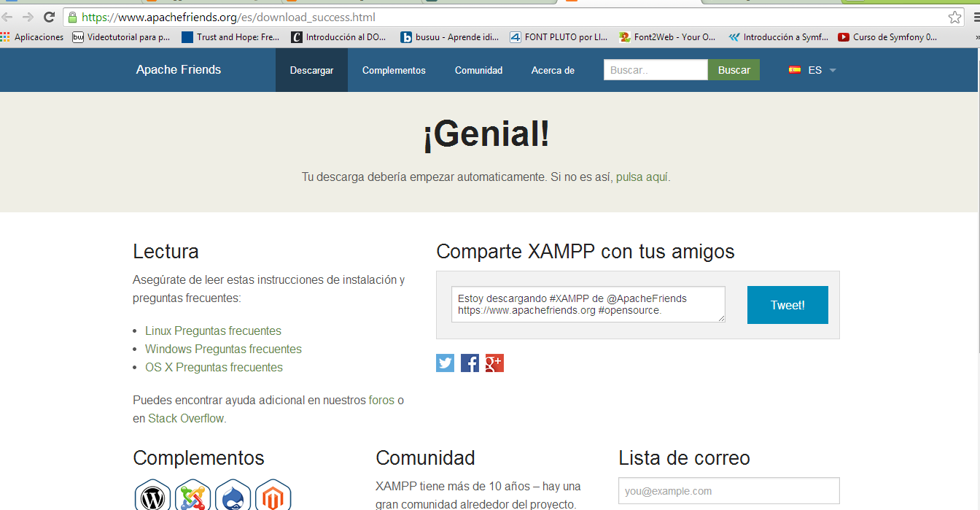This screenshot has width=980, height=510.
Task: Reload the page with the refresh icon
Action: pos(50,17)
